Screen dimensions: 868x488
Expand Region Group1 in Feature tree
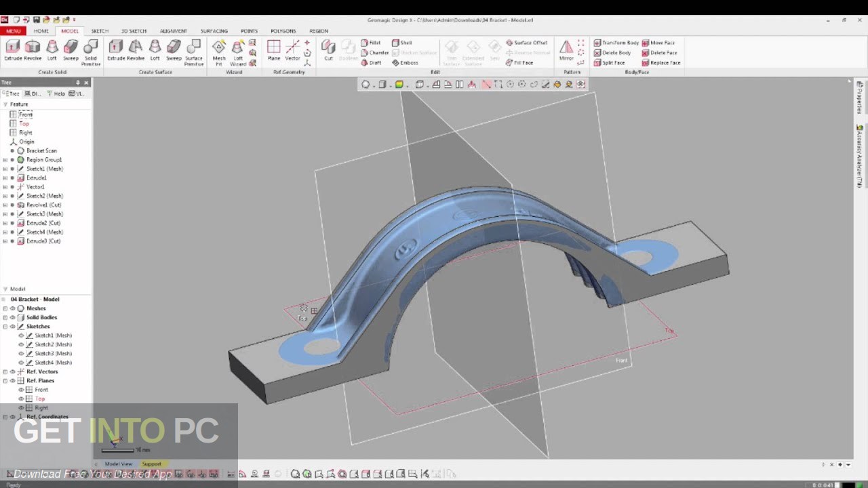(5, 160)
